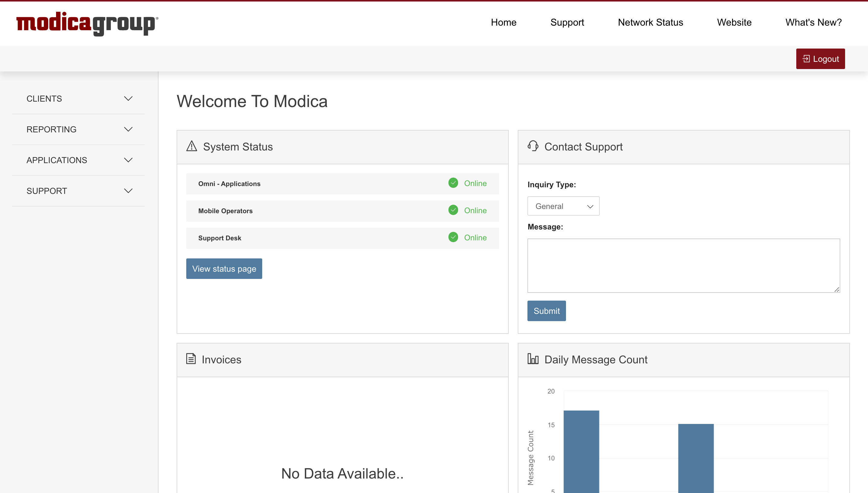Click the View status page button

coord(224,268)
